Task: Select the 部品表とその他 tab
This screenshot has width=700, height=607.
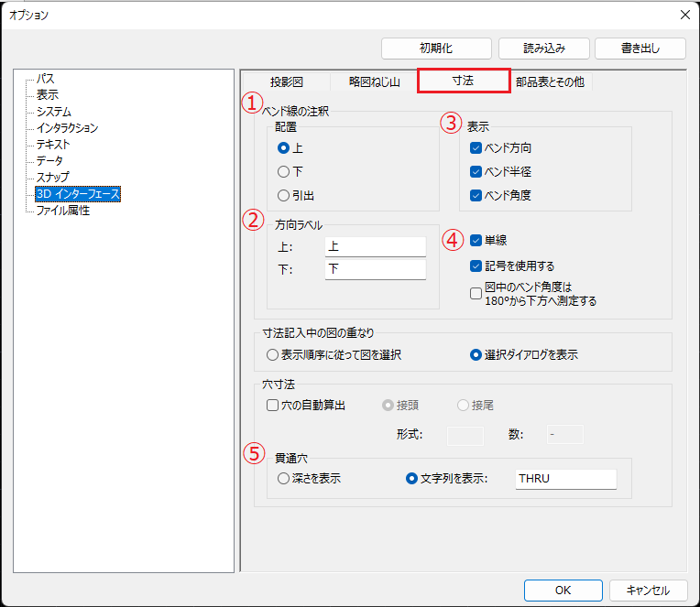Action: click(549, 81)
